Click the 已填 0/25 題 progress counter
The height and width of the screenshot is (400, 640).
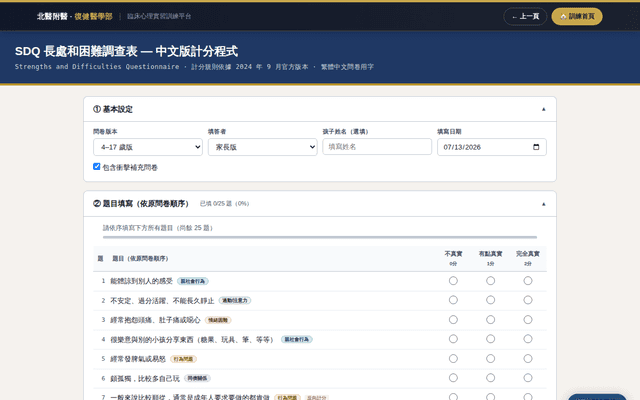point(224,204)
